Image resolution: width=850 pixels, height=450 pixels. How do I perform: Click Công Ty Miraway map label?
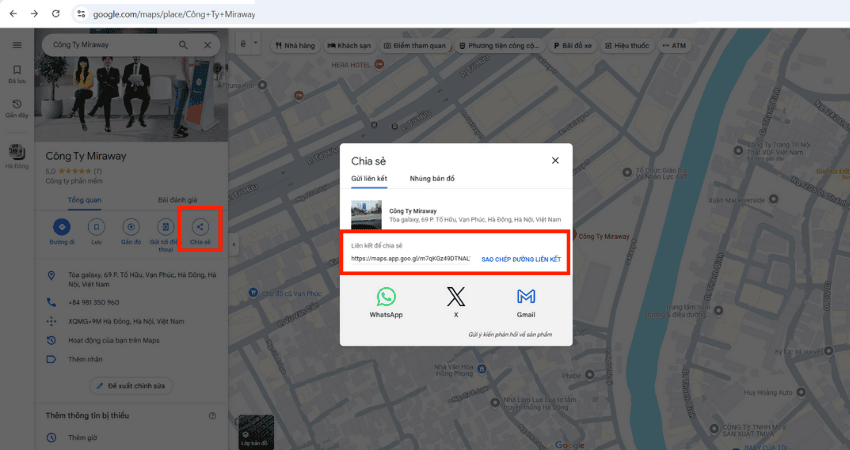(x=604, y=236)
